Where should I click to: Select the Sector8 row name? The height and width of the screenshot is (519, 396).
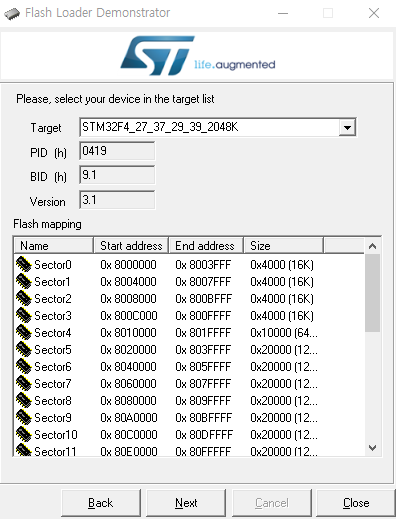tap(53, 401)
